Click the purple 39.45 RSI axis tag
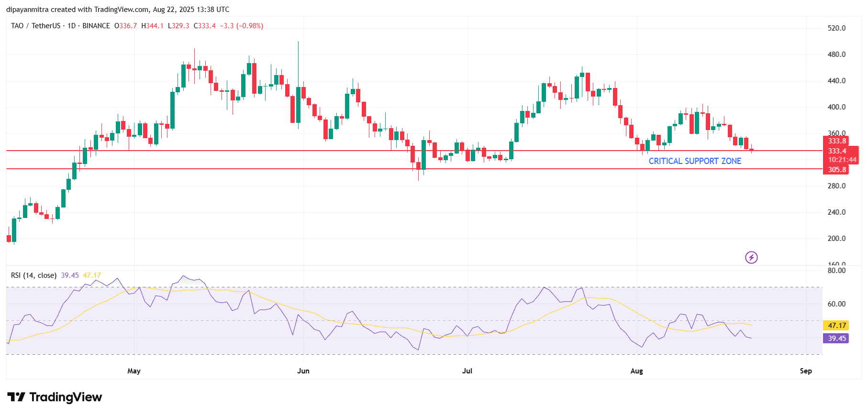Screen dimensions: 868x415 pos(836,339)
